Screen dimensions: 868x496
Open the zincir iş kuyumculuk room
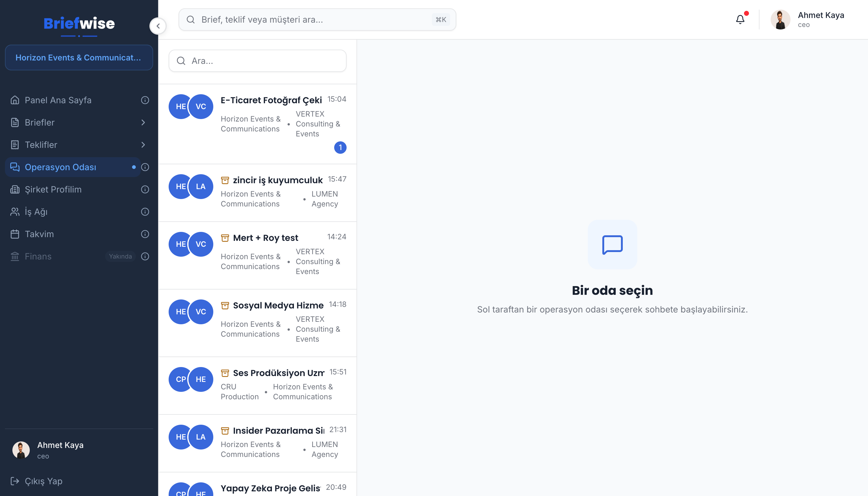(x=258, y=193)
